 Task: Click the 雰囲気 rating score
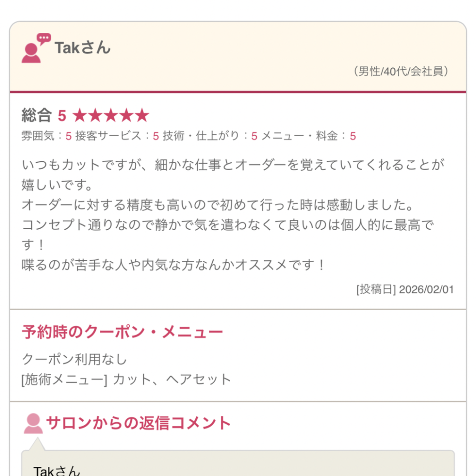[68, 136]
